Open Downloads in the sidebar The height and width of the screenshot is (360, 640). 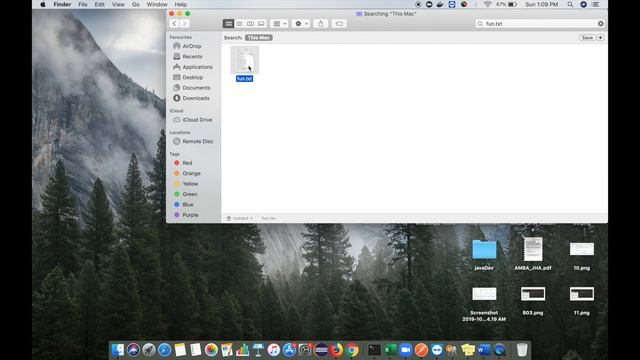[x=196, y=98]
